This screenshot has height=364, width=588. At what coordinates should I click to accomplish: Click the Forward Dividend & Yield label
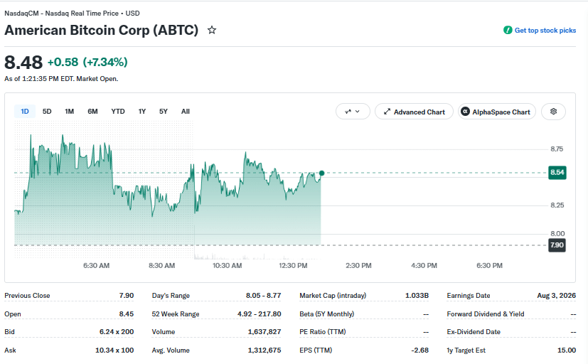click(x=485, y=314)
